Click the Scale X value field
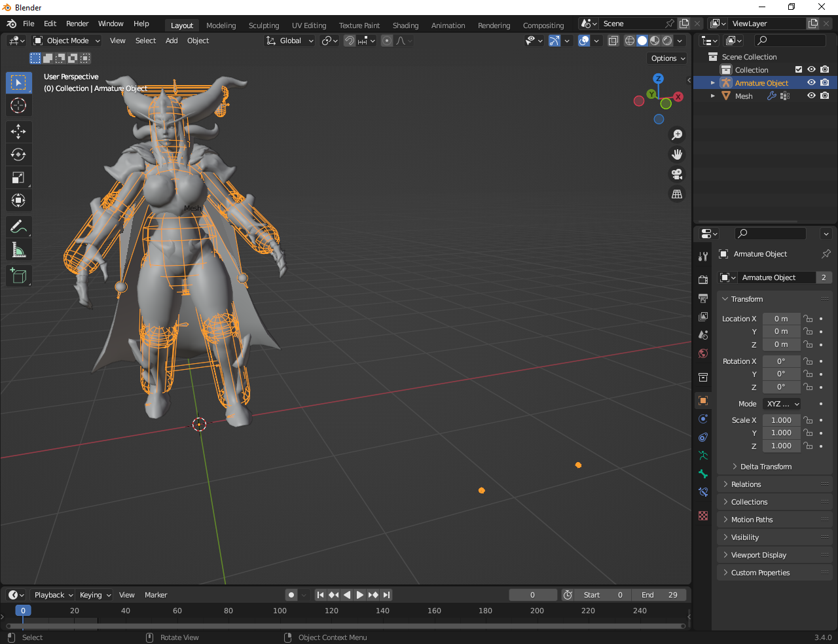 (x=781, y=420)
